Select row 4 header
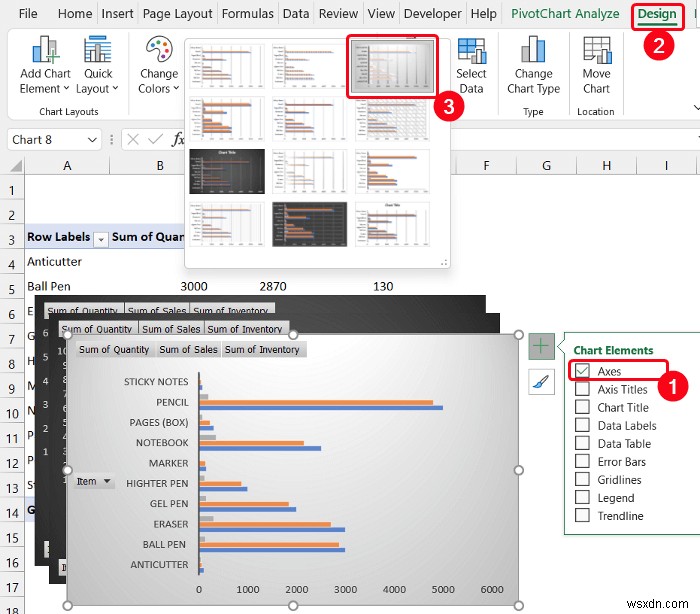The height and width of the screenshot is (614, 700). coord(12,264)
